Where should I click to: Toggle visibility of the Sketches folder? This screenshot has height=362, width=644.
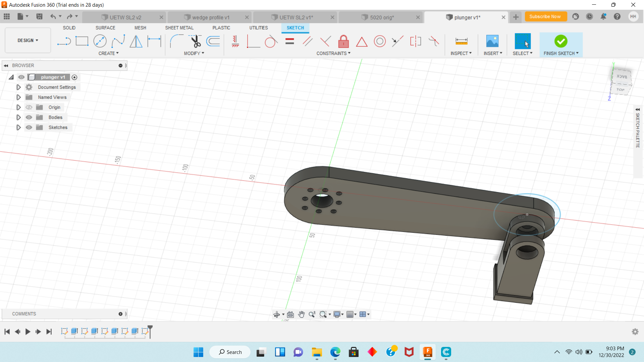29,127
